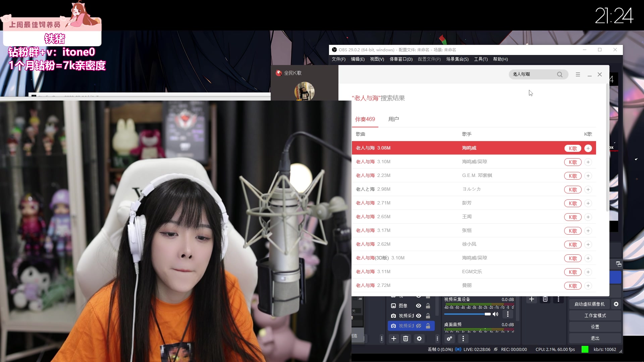Screen dimensions: 644x362
Task: Lock the 图像 source with its padlock
Action: click(x=428, y=306)
